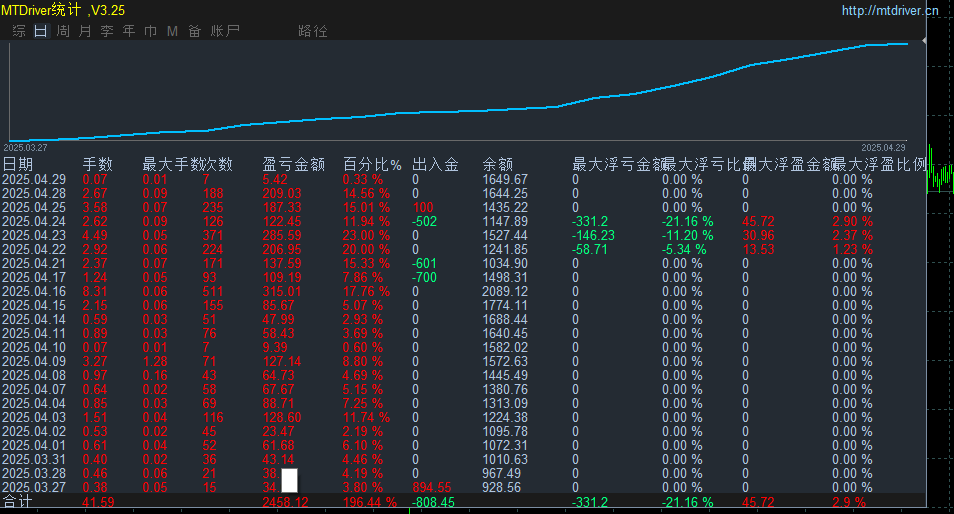Click profit value 315.01
Screen dimensions: 954x514
pos(282,291)
